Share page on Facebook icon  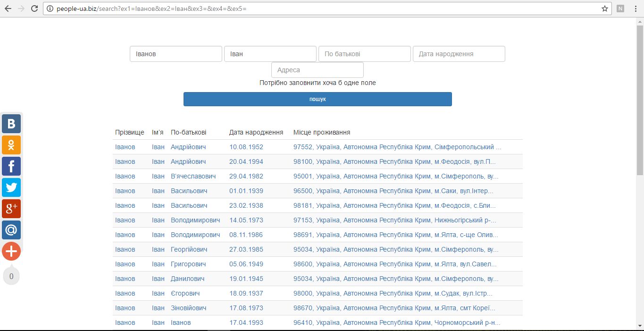pos(11,166)
